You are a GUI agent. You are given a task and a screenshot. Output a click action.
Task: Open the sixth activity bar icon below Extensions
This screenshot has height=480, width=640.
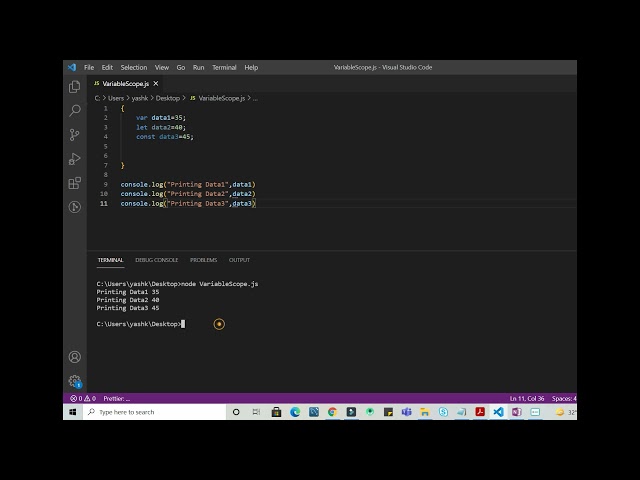coord(75,207)
